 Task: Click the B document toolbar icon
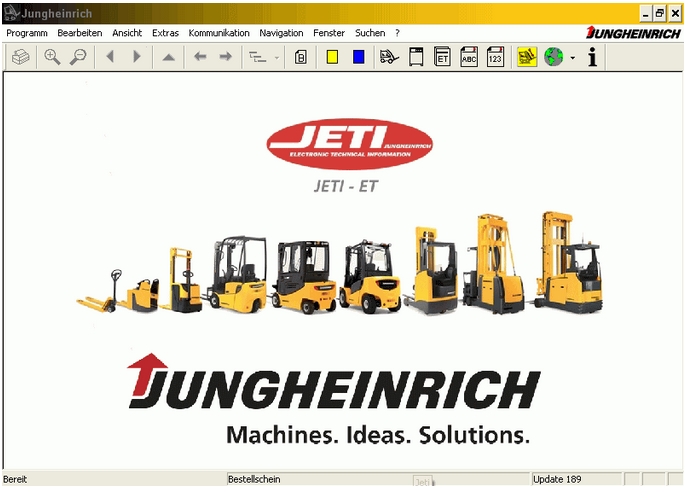(x=301, y=57)
